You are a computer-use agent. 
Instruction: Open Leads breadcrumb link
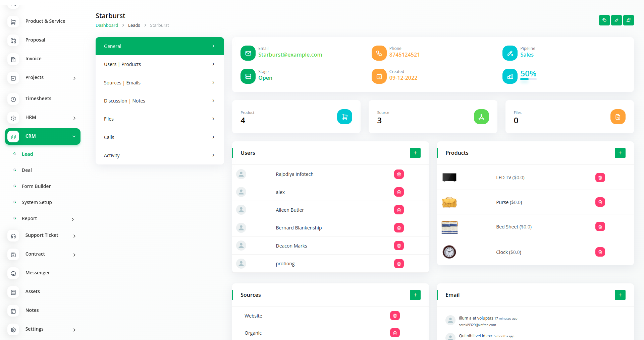click(134, 25)
